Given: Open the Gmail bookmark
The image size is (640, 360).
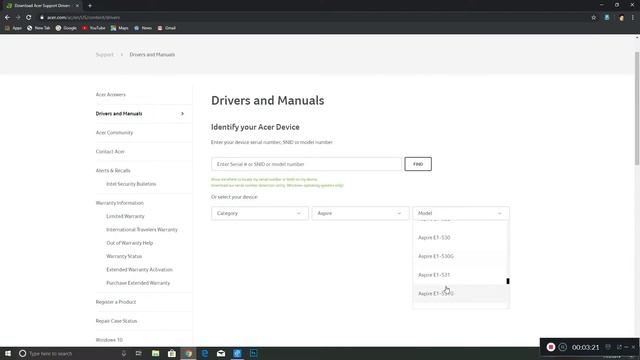Looking at the screenshot, I should [167, 28].
